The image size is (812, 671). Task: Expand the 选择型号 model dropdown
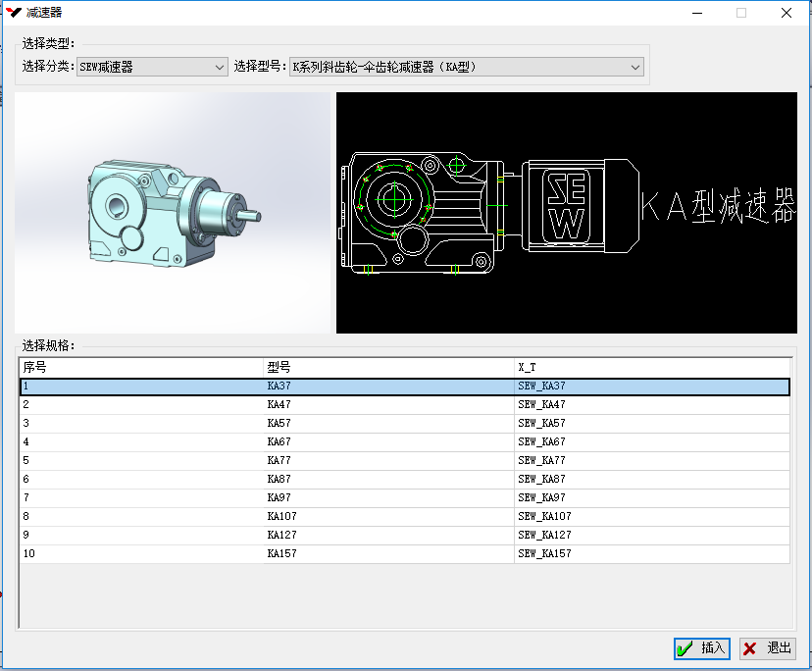[466, 67]
